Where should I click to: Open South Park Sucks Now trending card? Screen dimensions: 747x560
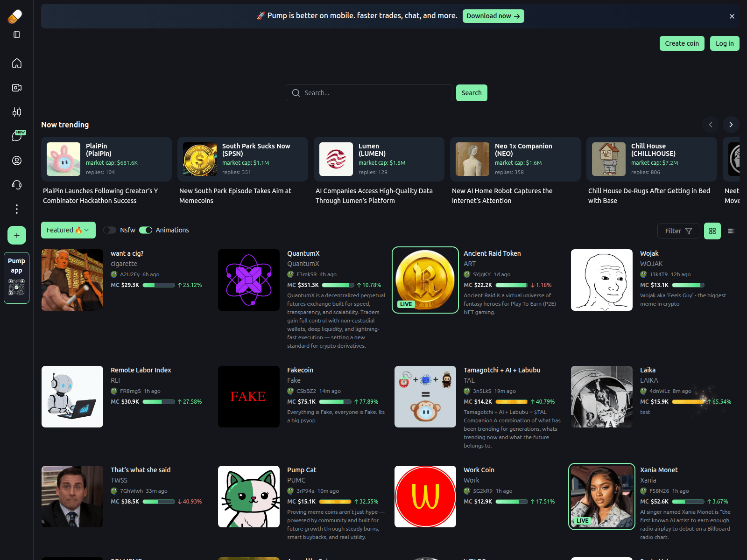click(243, 159)
